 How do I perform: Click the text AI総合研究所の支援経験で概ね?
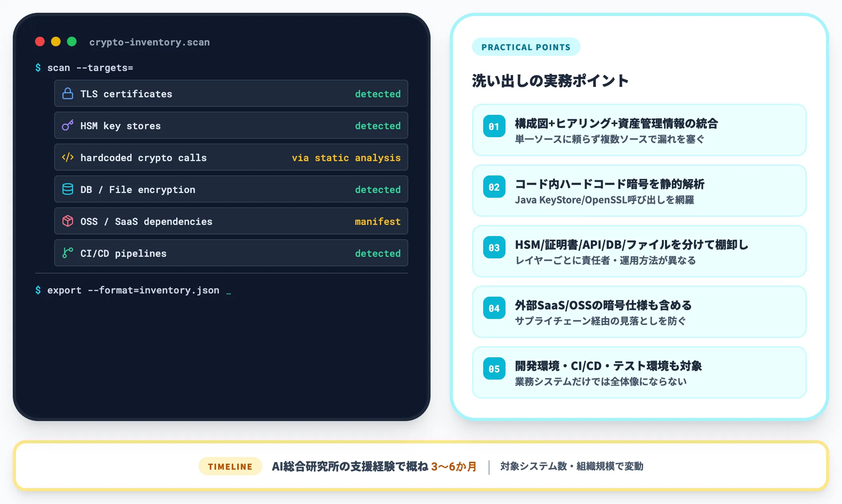(350, 467)
